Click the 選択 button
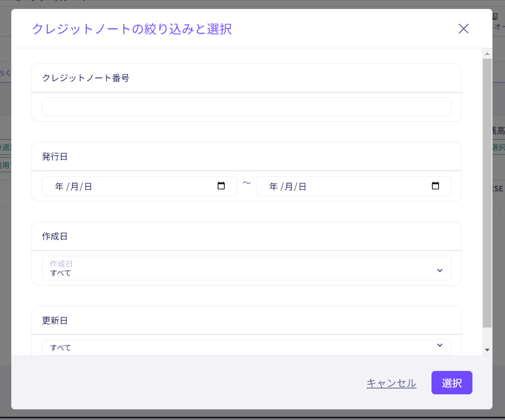The height and width of the screenshot is (420, 505). pos(452,383)
